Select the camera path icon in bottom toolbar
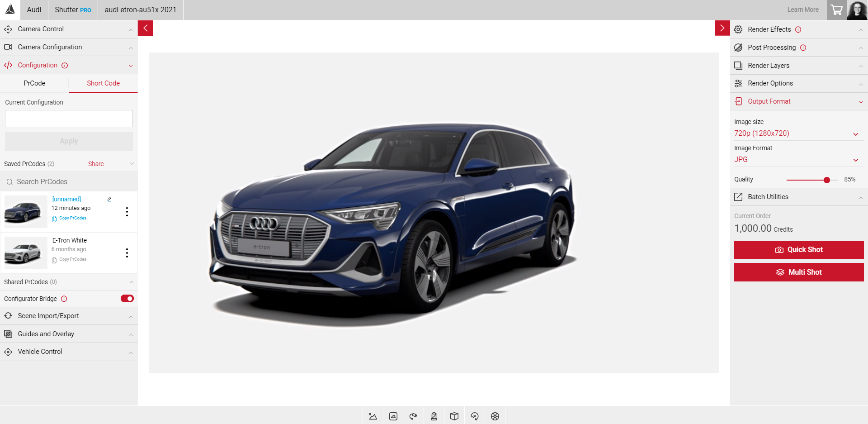 coord(413,416)
